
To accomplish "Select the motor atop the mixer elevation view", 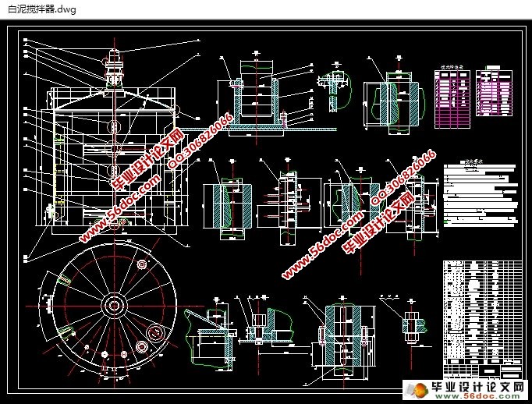I will (114, 66).
